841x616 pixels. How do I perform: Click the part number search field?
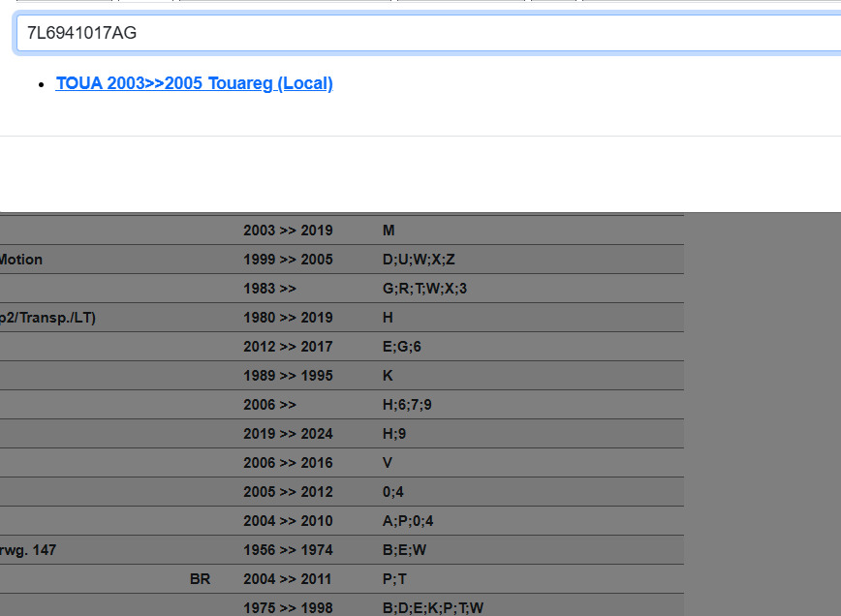coord(426,33)
